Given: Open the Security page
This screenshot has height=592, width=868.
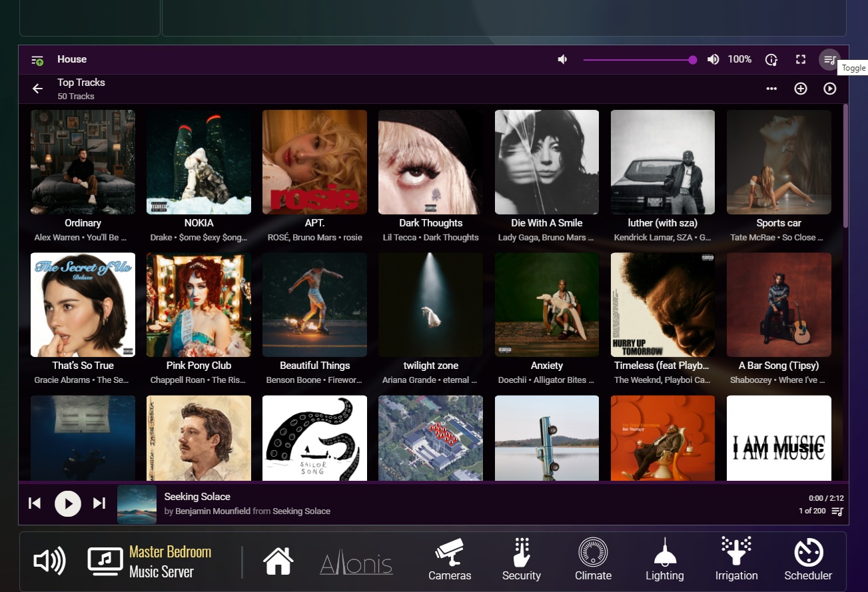Looking at the screenshot, I should click(x=522, y=560).
